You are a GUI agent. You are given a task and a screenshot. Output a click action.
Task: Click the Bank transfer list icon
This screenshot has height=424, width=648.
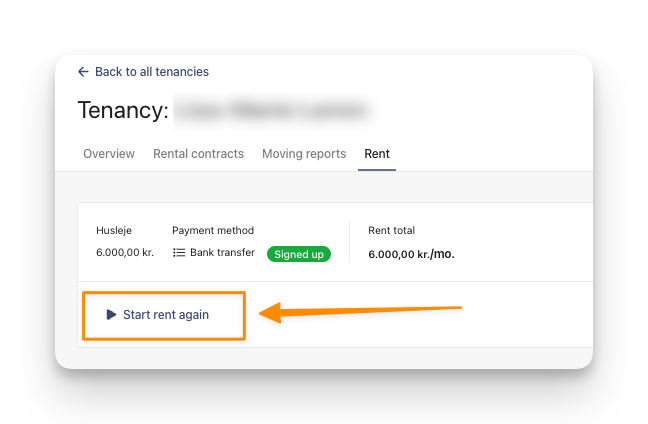pyautogui.click(x=179, y=252)
